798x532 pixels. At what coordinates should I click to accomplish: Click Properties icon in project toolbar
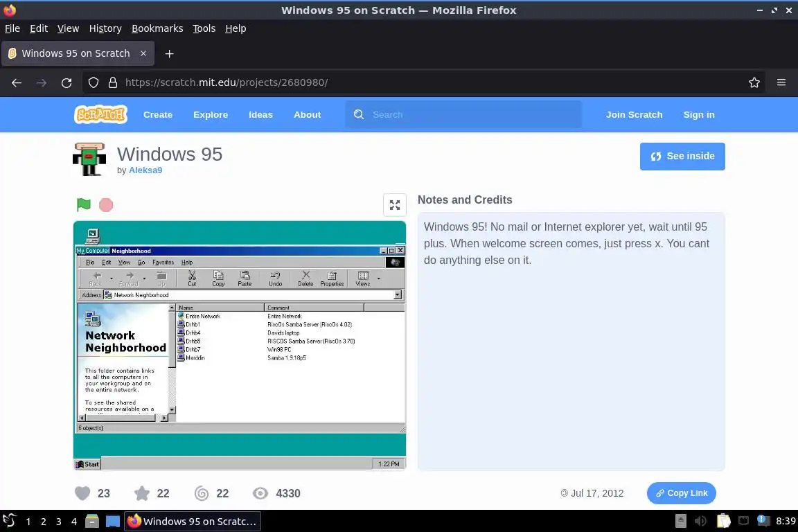coord(332,278)
